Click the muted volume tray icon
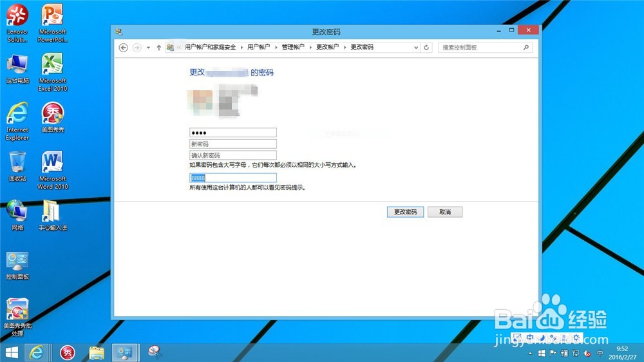The image size is (644, 362). [x=588, y=354]
